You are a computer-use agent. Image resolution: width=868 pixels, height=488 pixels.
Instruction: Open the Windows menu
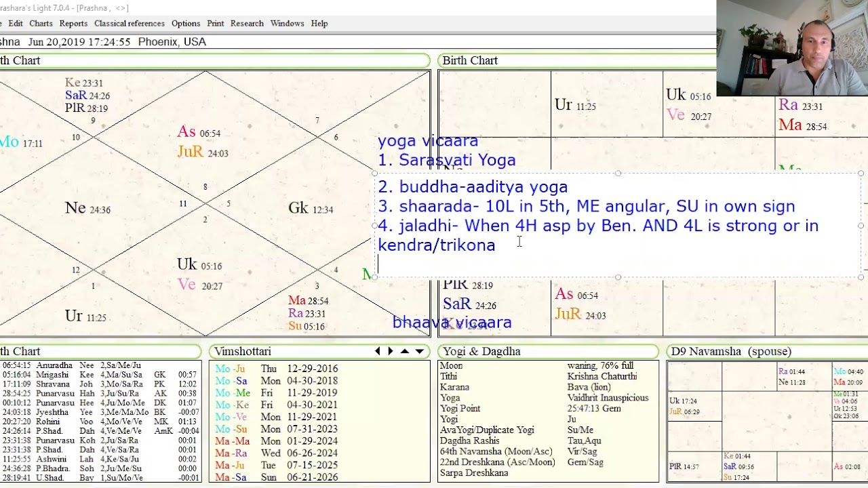point(288,23)
